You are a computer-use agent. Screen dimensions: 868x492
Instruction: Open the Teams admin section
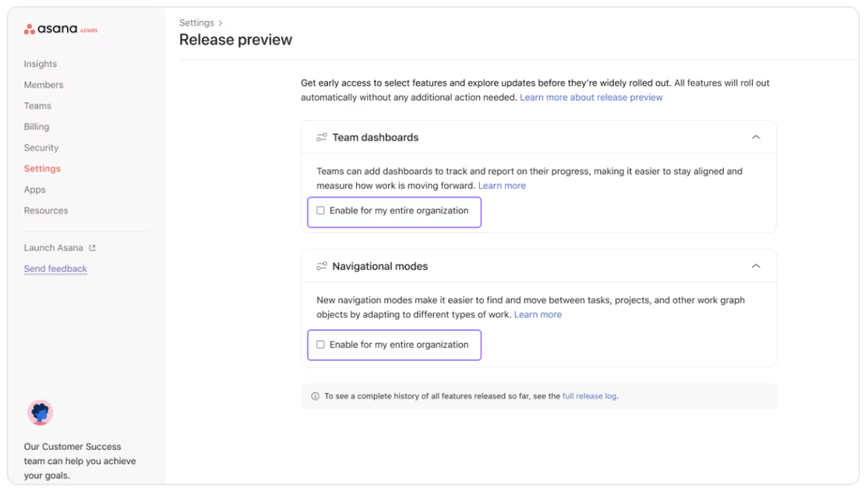coord(37,106)
